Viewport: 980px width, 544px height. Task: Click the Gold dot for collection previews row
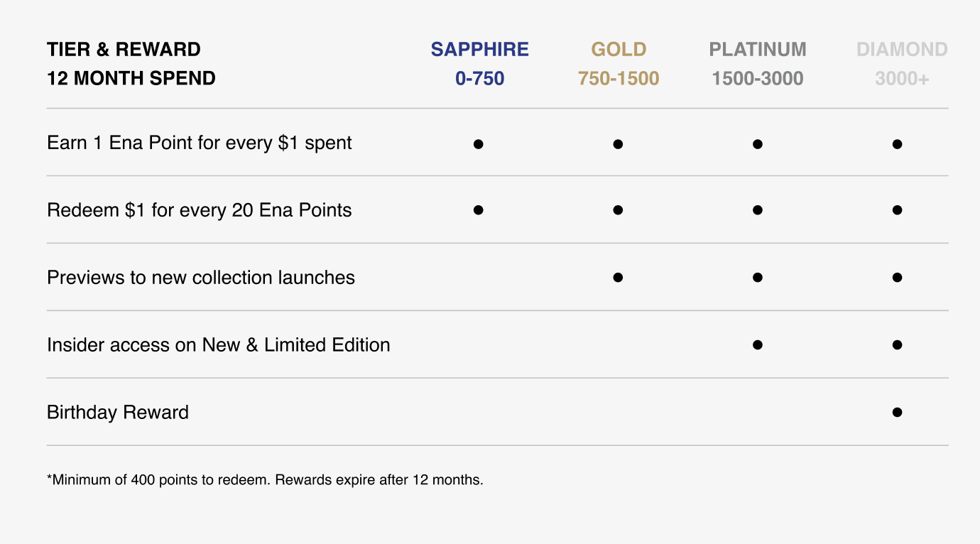(618, 278)
